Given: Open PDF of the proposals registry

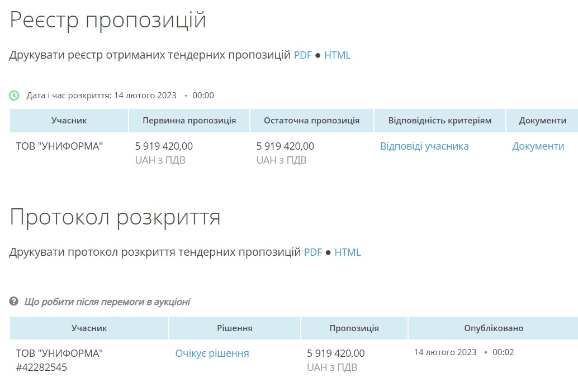Looking at the screenshot, I should pyautogui.click(x=302, y=55).
